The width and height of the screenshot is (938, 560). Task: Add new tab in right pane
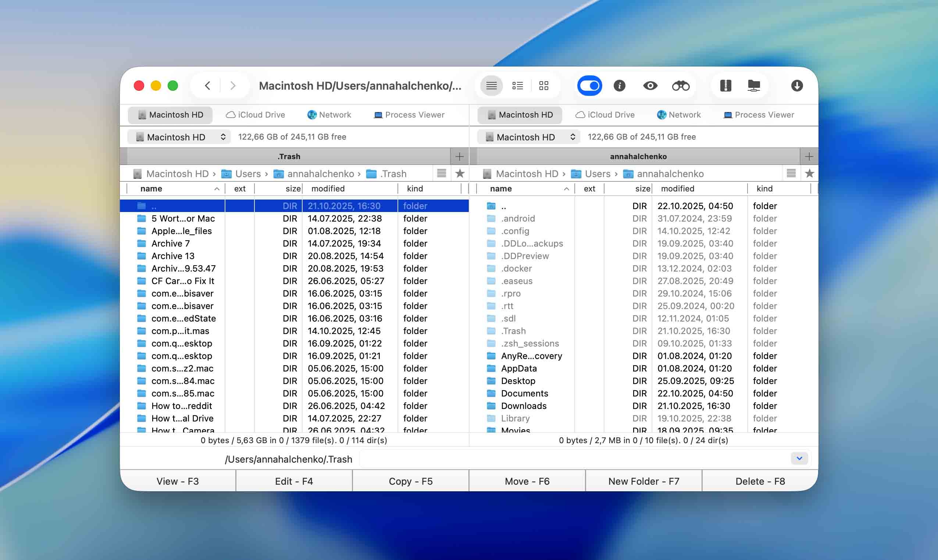click(x=809, y=156)
